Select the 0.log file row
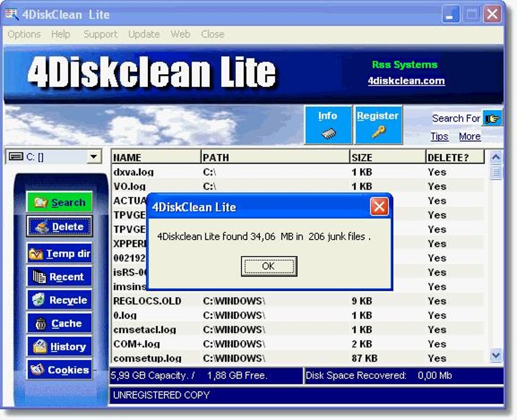The image size is (517, 420). click(298, 315)
